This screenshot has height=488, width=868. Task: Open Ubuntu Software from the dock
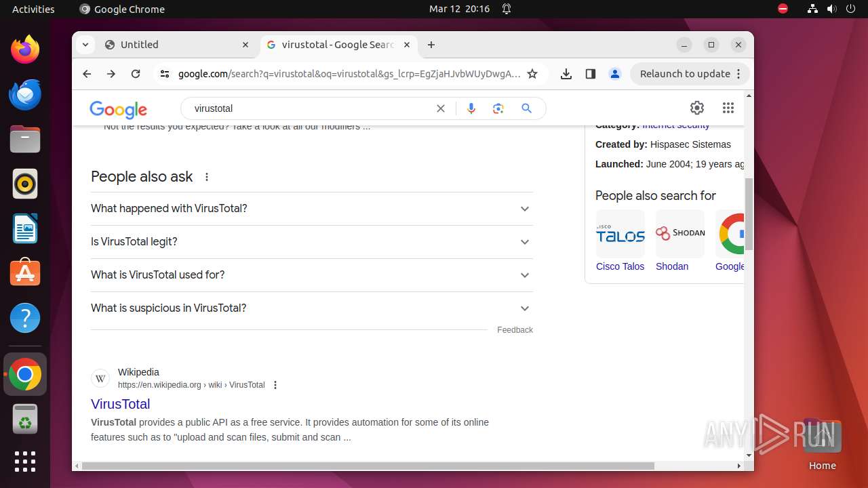[25, 273]
